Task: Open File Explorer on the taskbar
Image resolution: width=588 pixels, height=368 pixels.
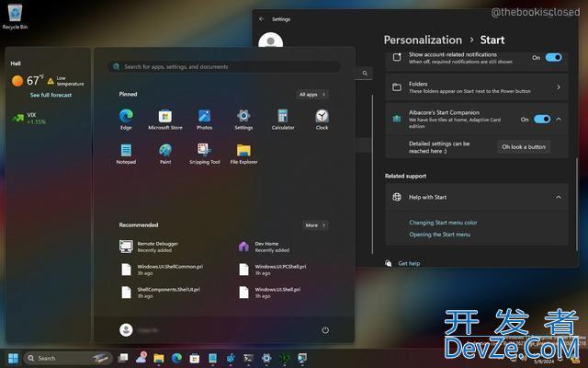Action: tap(159, 358)
